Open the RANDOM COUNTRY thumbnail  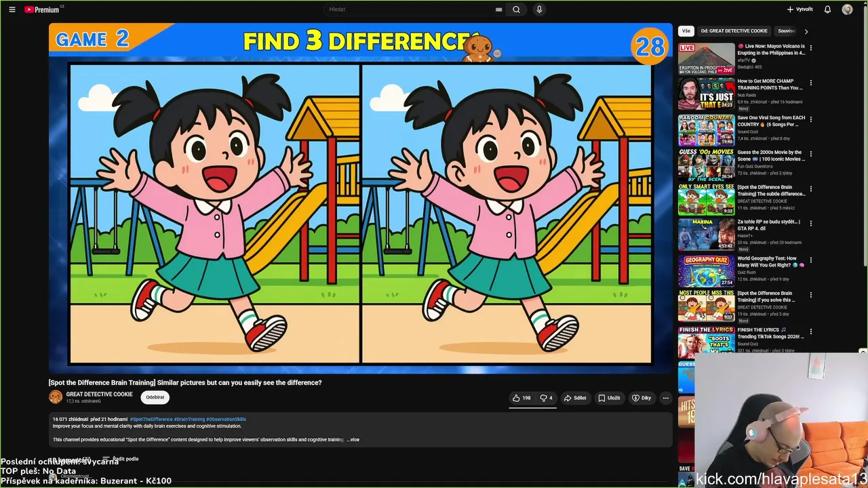coord(707,129)
